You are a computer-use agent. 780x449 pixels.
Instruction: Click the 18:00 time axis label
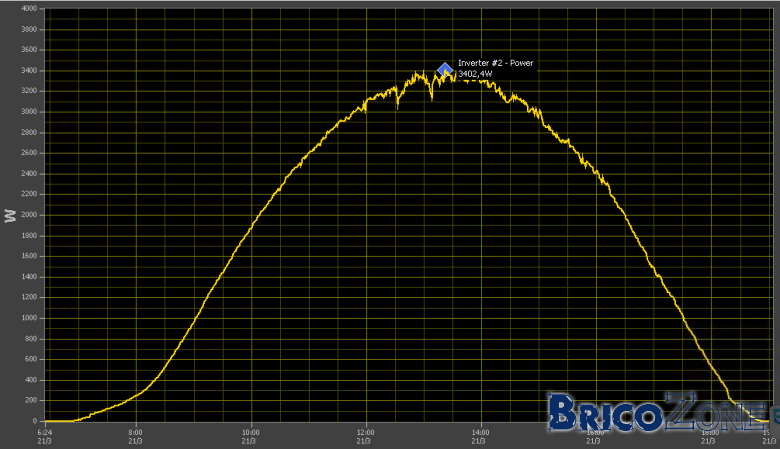710,433
